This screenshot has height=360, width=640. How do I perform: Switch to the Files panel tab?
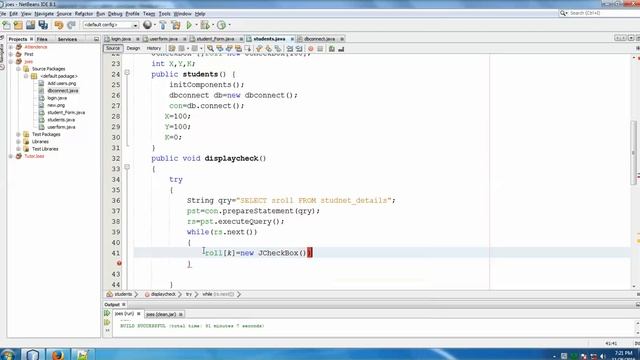(x=42, y=39)
